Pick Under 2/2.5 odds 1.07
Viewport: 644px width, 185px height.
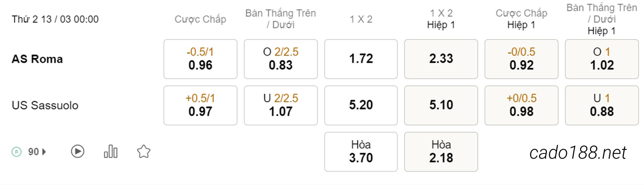[x=281, y=105]
